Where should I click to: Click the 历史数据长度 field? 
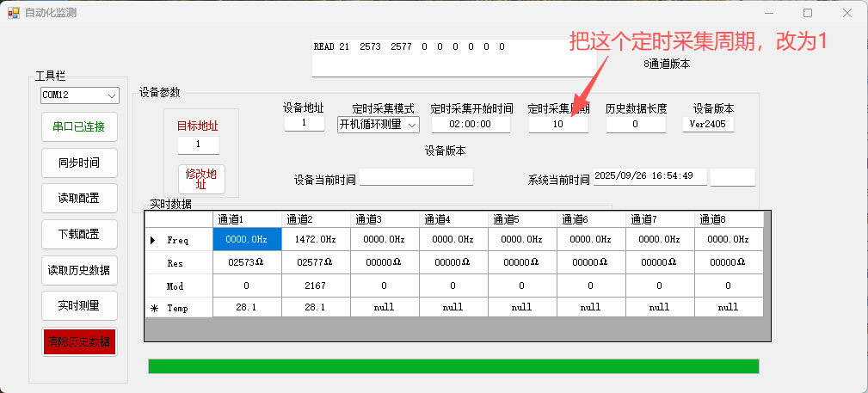[636, 125]
